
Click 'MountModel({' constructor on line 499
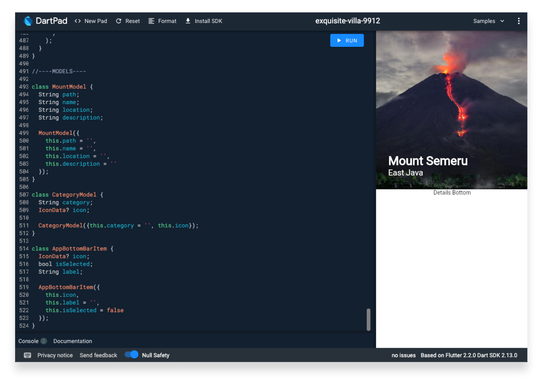pyautogui.click(x=59, y=133)
